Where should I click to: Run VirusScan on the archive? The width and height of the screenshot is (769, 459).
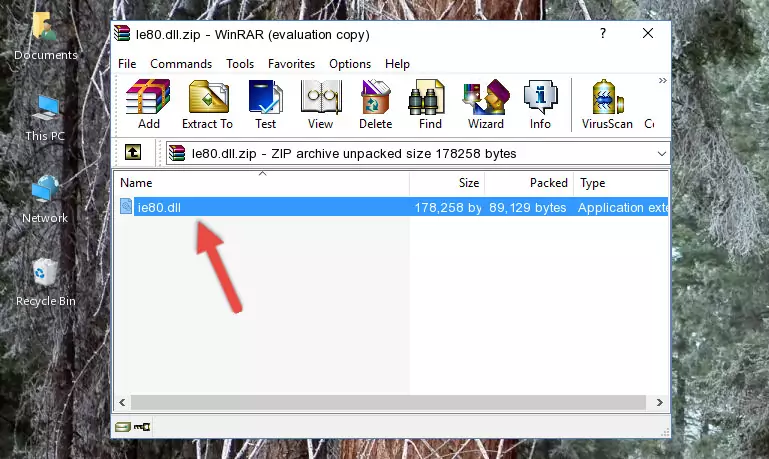[607, 104]
